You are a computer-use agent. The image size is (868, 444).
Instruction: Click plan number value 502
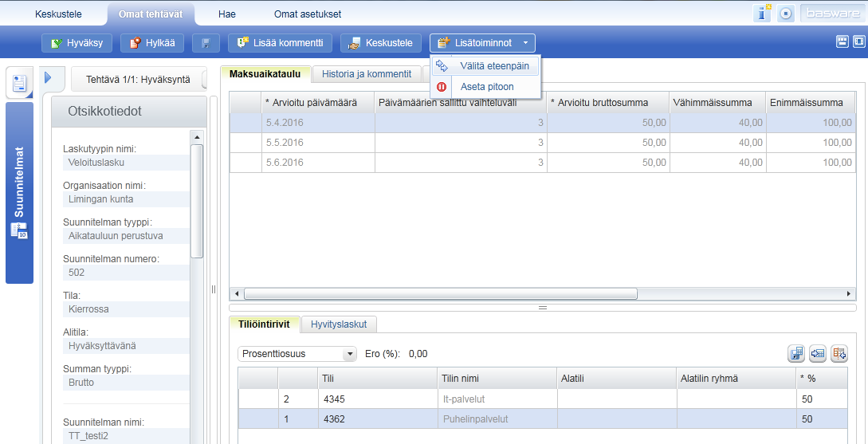126,273
